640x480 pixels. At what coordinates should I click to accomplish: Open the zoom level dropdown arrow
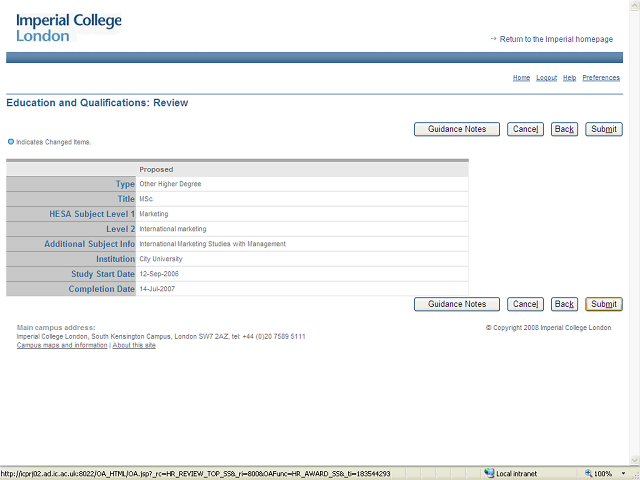click(x=624, y=473)
